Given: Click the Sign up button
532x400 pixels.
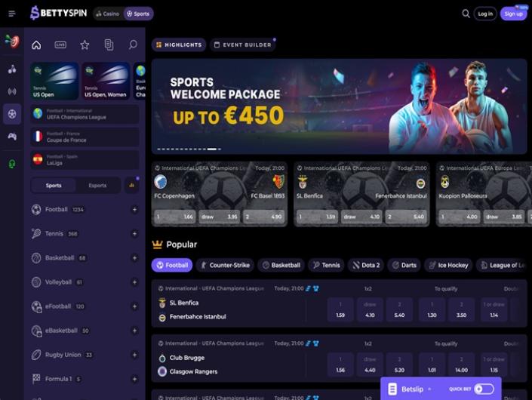Looking at the screenshot, I should [513, 14].
